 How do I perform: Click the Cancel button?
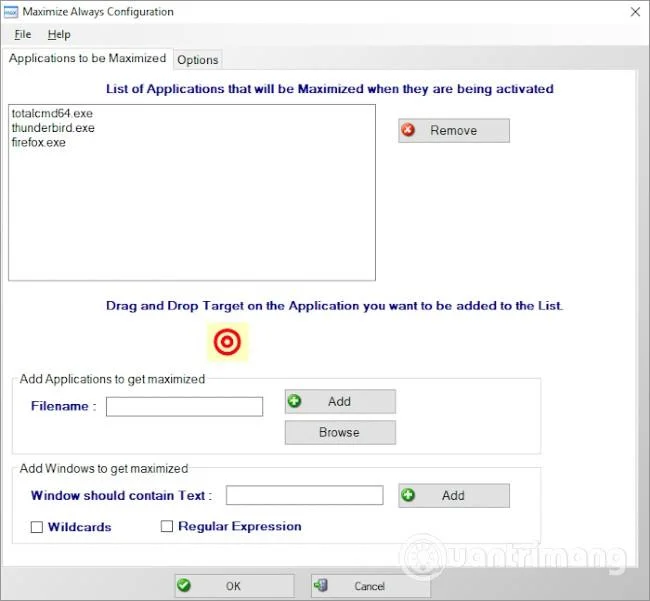click(x=371, y=586)
